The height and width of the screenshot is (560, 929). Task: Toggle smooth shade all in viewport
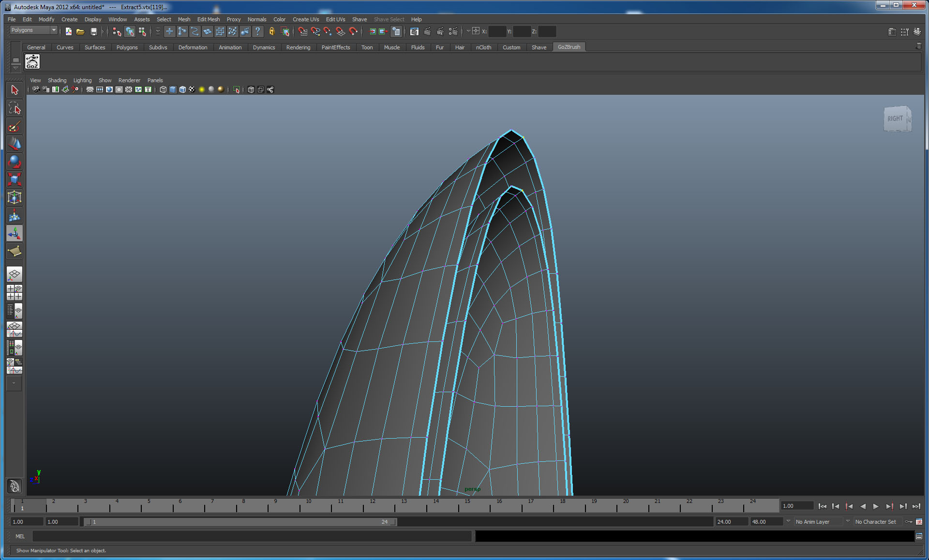(x=173, y=89)
